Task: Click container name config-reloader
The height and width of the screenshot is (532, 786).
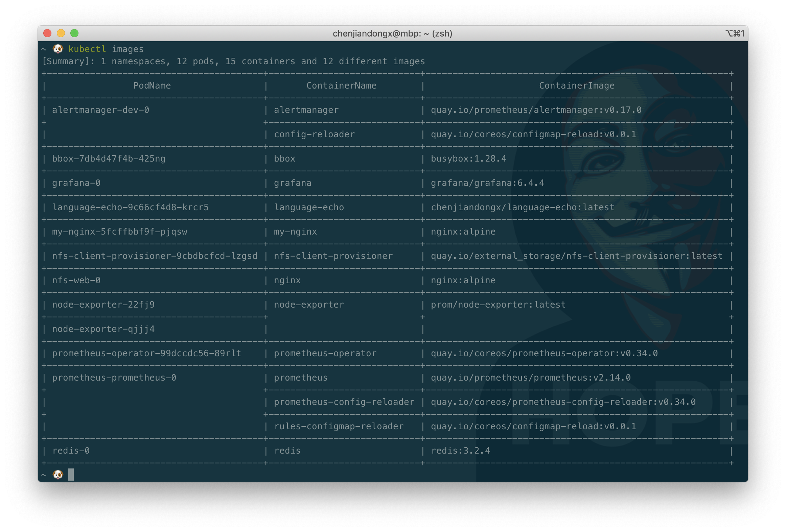Action: [315, 135]
